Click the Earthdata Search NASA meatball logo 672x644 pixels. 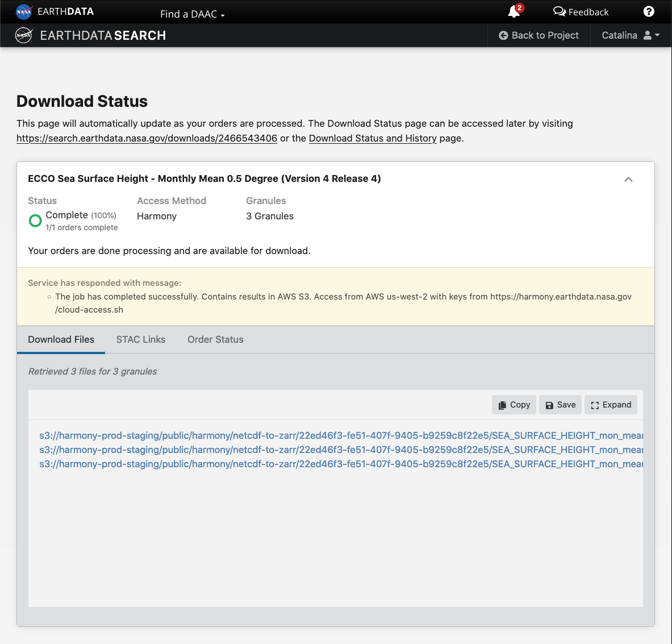coord(24,35)
